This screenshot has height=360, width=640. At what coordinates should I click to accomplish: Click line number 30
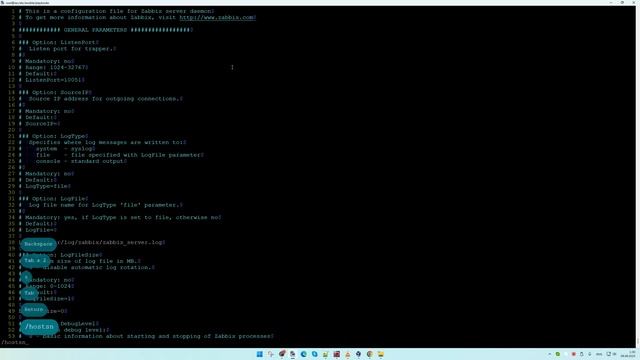pyautogui.click(x=11, y=192)
